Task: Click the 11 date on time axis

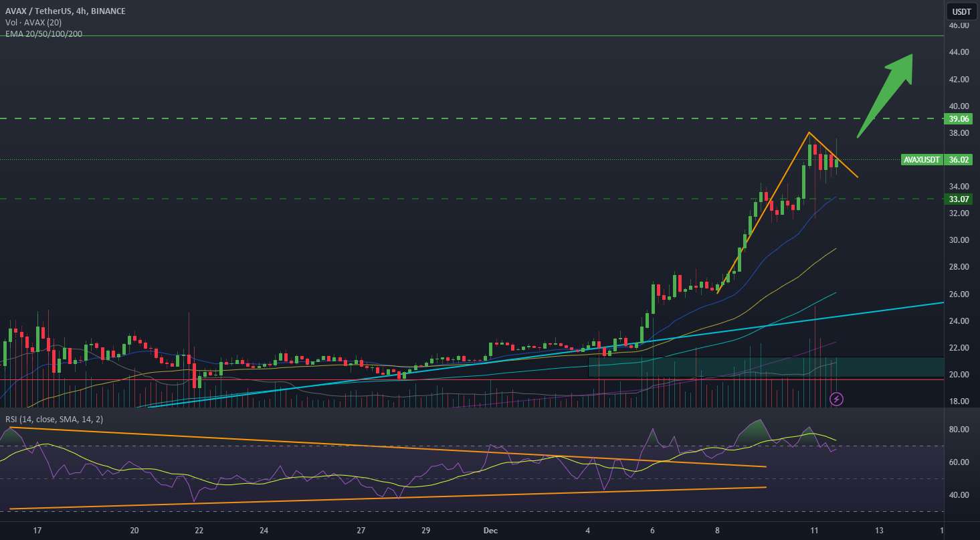Action: click(x=814, y=531)
